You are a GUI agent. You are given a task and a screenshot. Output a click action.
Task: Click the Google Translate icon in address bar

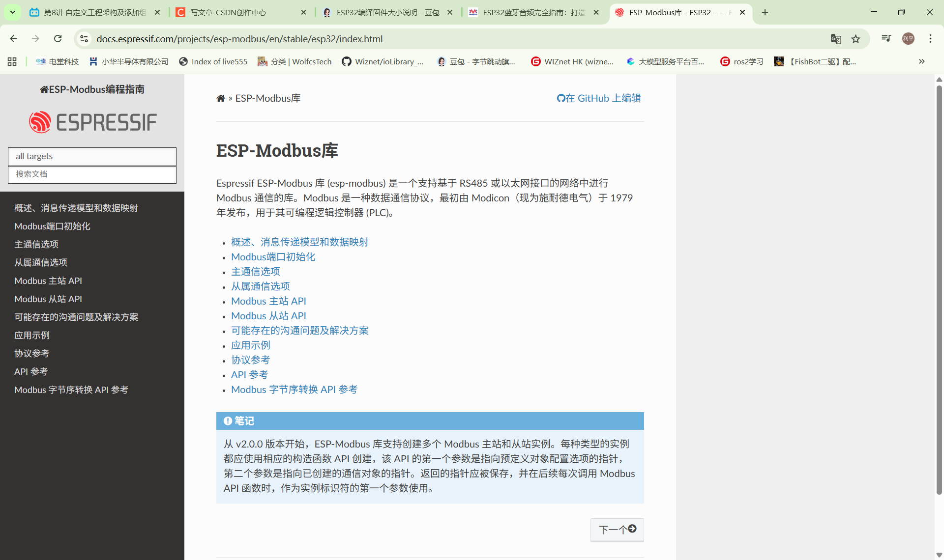click(x=835, y=39)
